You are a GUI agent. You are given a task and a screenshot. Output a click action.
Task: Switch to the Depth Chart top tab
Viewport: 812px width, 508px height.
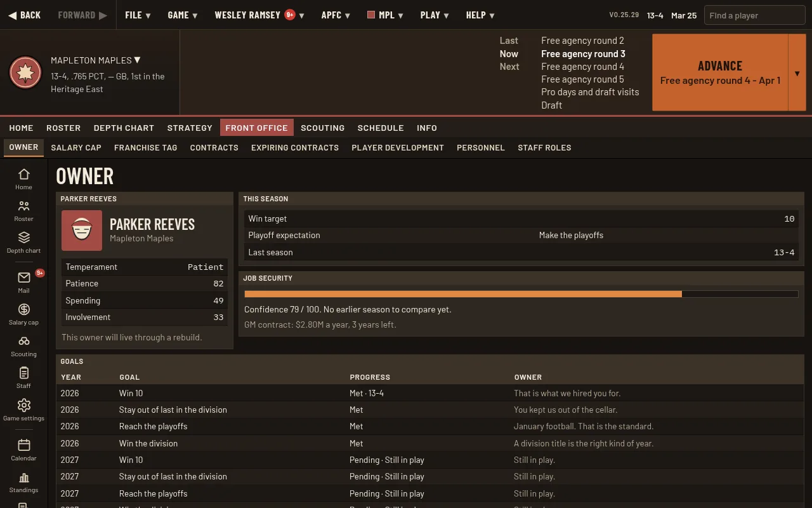pyautogui.click(x=124, y=128)
